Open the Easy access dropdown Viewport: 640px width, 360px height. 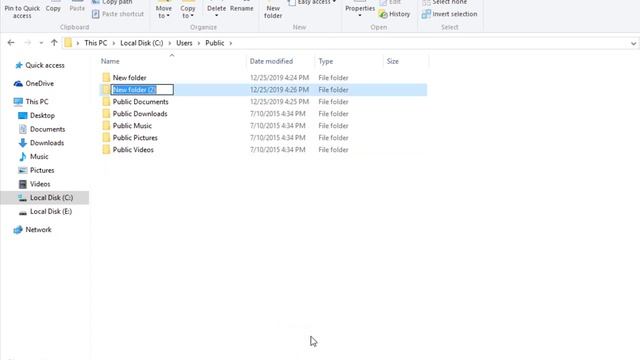point(313,2)
